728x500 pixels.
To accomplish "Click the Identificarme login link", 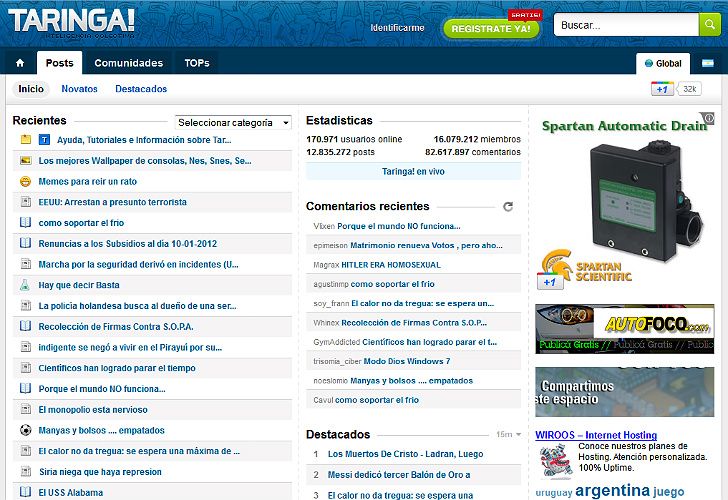I will [397, 28].
